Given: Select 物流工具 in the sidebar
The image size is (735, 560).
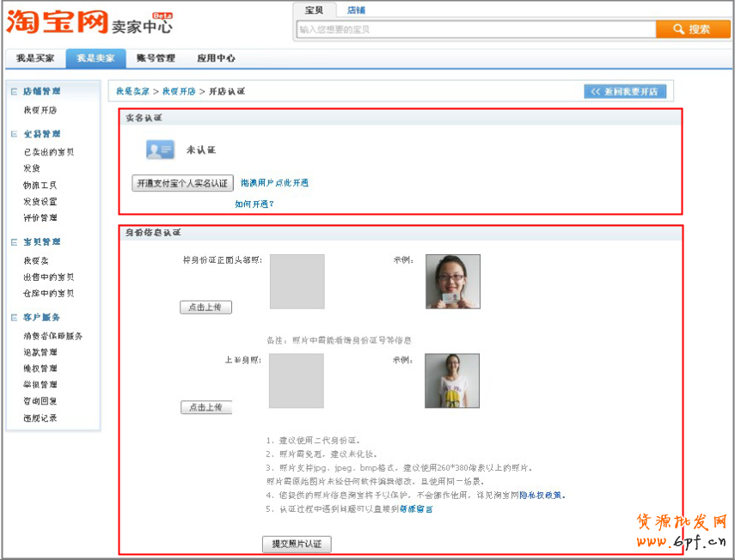Looking at the screenshot, I should [x=40, y=185].
